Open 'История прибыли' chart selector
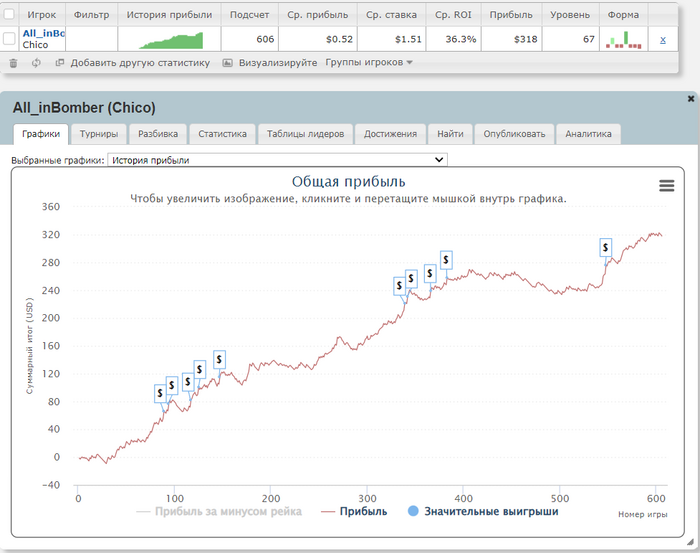700x553 pixels. (277, 160)
